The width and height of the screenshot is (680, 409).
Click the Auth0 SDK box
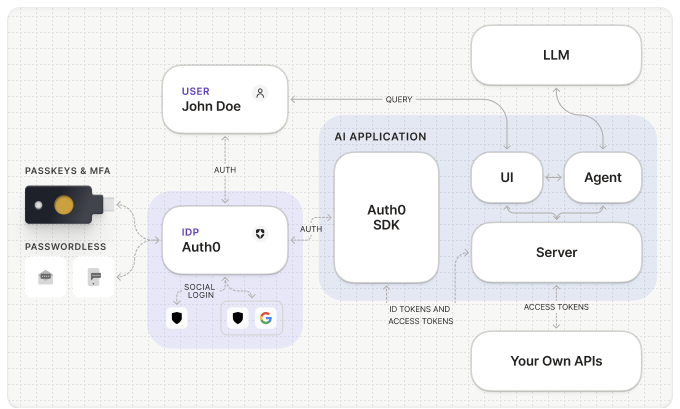coord(386,217)
